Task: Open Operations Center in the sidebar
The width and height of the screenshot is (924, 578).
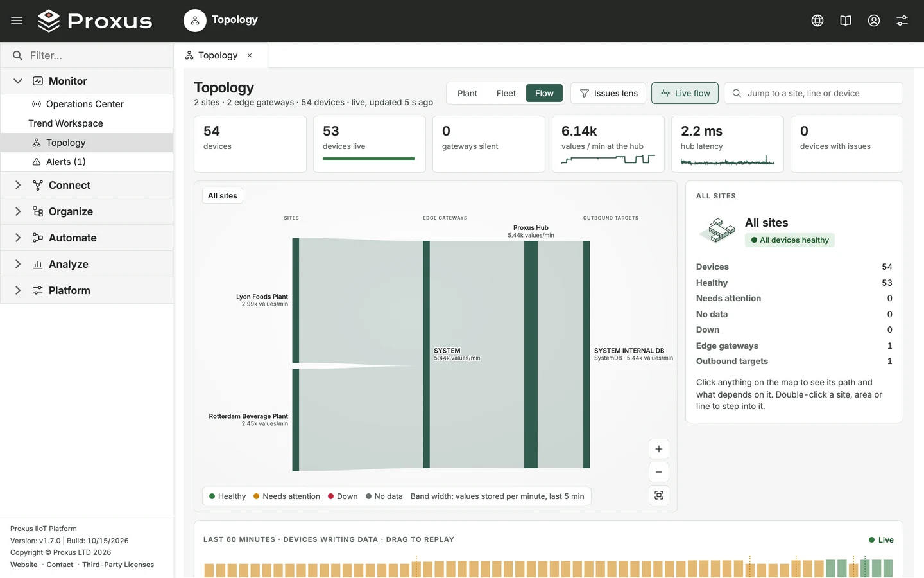Action: (87, 104)
